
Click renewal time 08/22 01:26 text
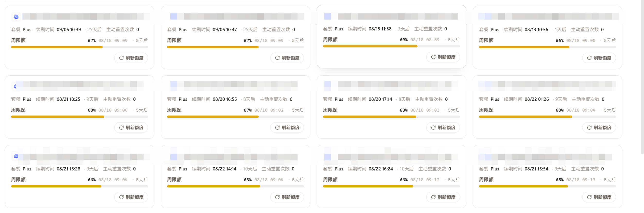pyautogui.click(x=537, y=99)
